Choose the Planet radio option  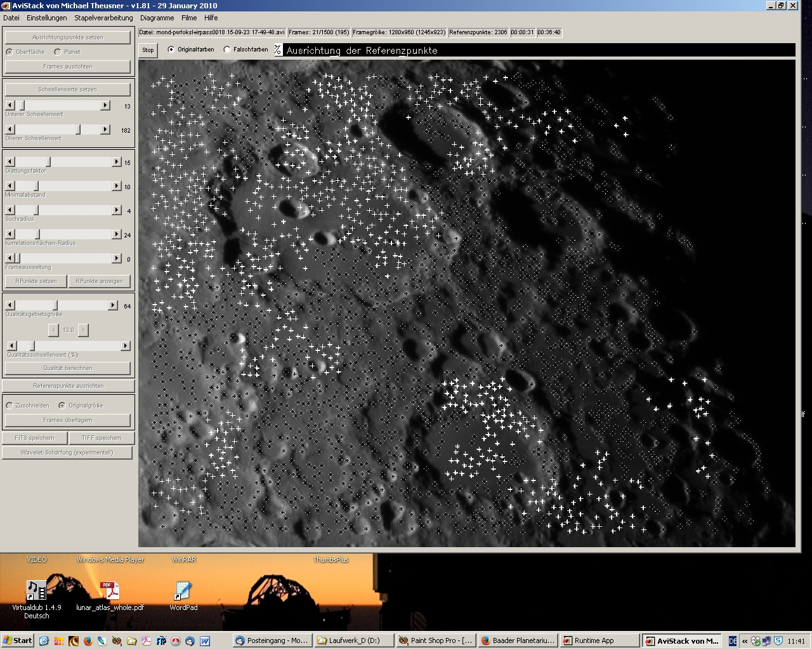[x=58, y=52]
